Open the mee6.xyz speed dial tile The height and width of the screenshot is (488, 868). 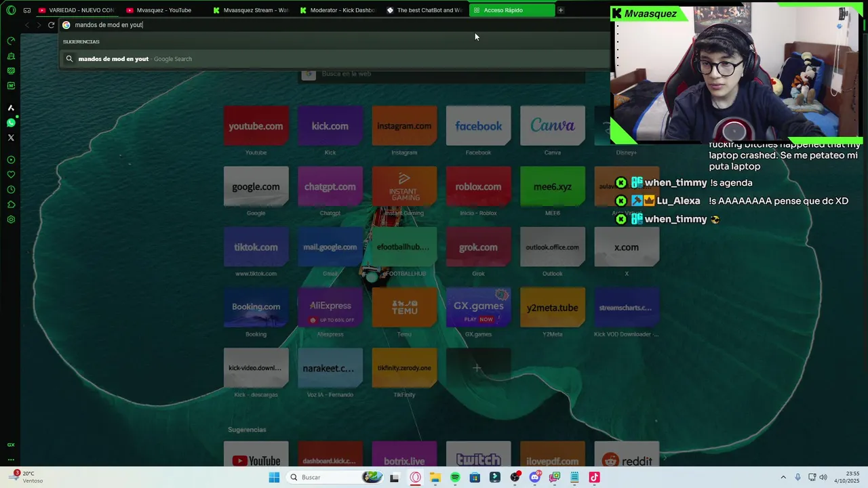coord(553,186)
